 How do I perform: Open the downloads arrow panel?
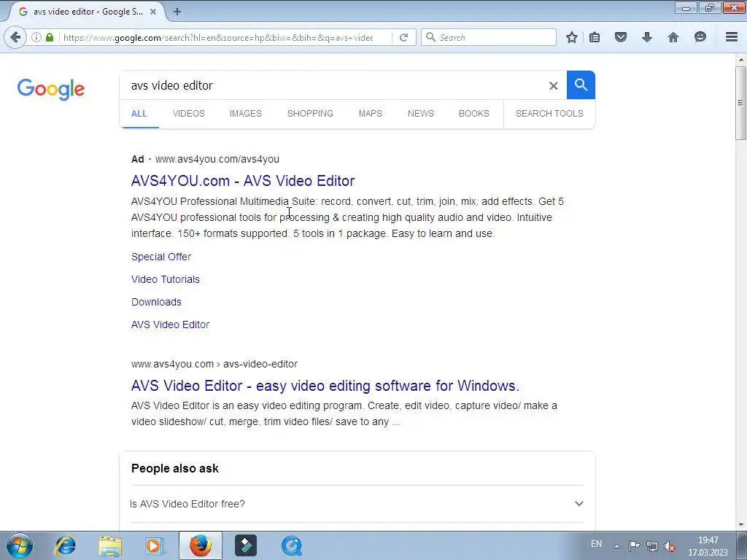[x=647, y=37]
